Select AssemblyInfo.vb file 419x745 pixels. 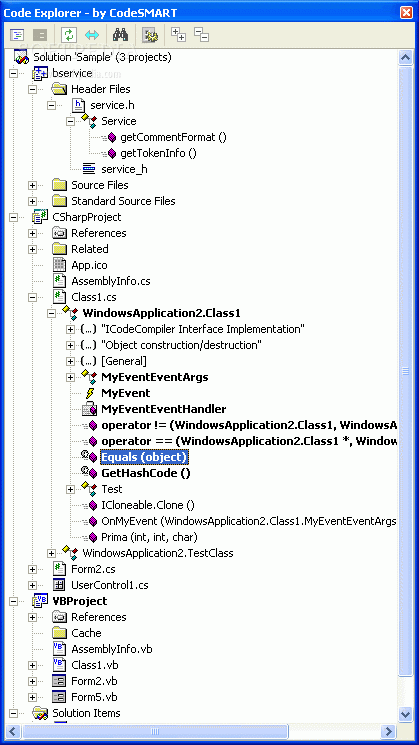click(x=112, y=649)
